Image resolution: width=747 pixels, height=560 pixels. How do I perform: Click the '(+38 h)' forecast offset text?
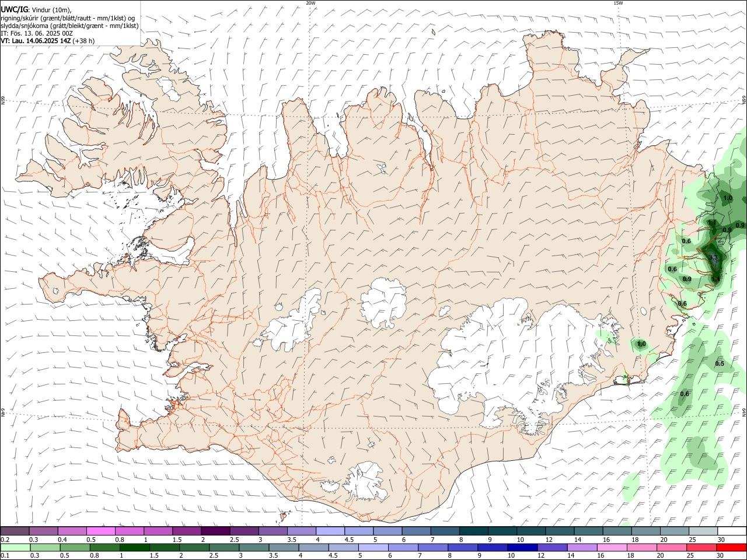(84, 41)
